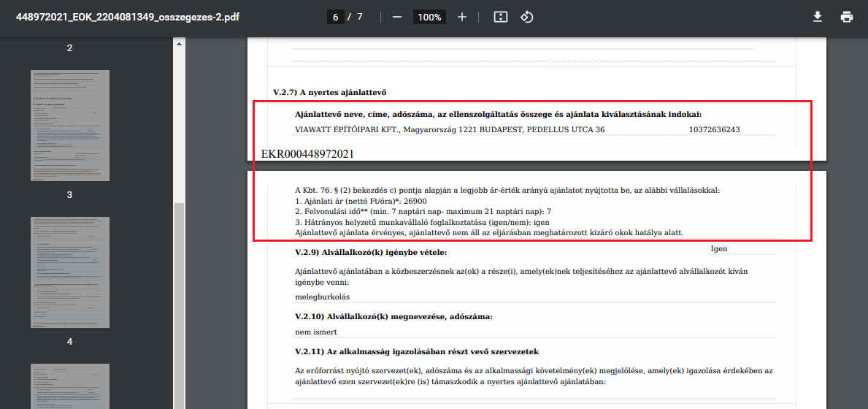
Task: Select the partially visible page 5 thumbnail
Action: point(69,386)
